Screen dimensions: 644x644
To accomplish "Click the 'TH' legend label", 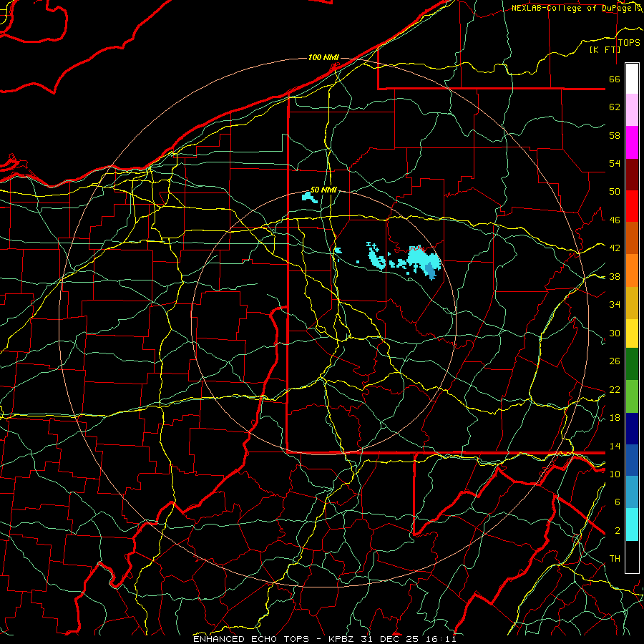I will [x=615, y=559].
